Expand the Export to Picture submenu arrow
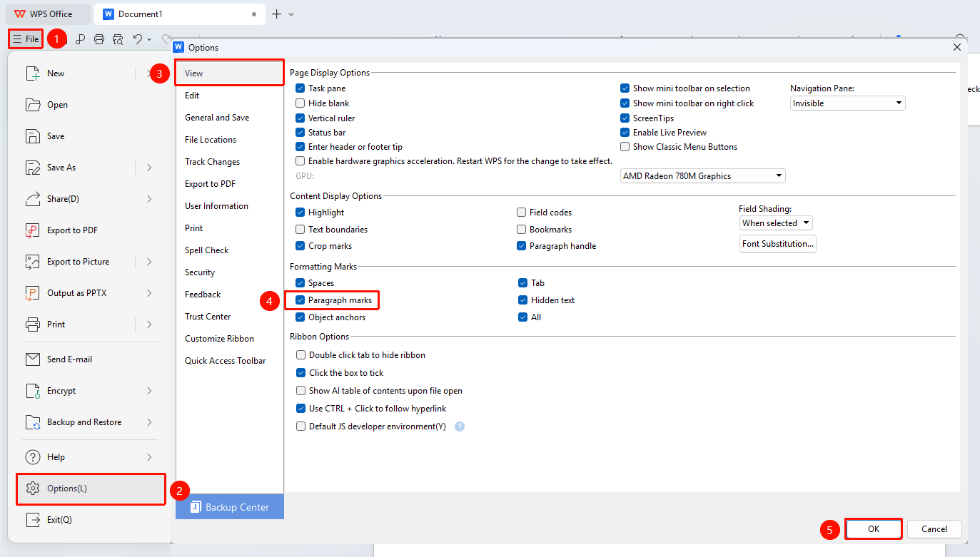980x557 pixels. point(149,262)
